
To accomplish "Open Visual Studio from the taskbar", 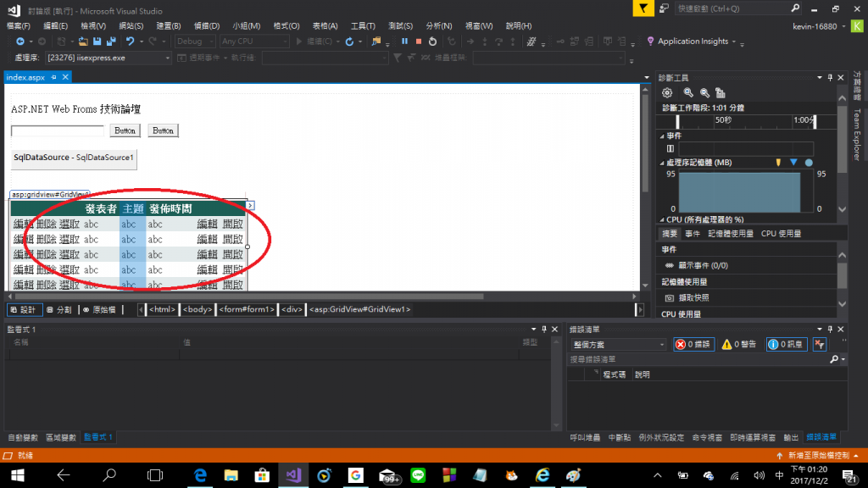I will pos(293,475).
